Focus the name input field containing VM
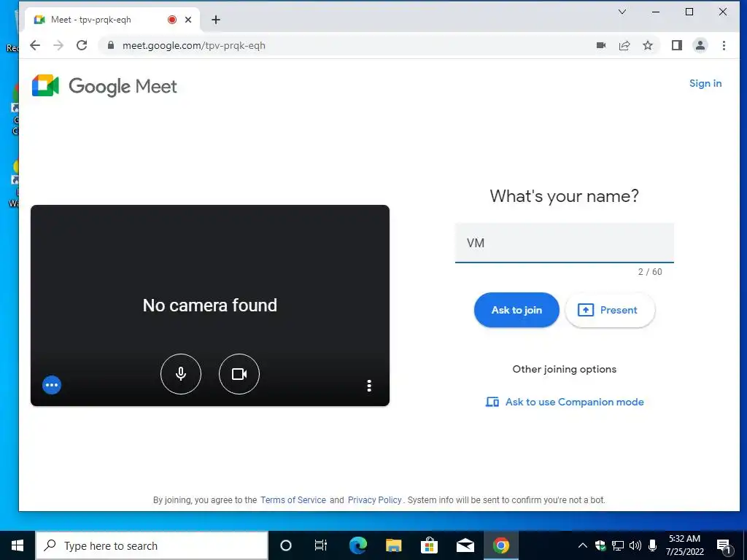This screenshot has width=747, height=560. (565, 243)
